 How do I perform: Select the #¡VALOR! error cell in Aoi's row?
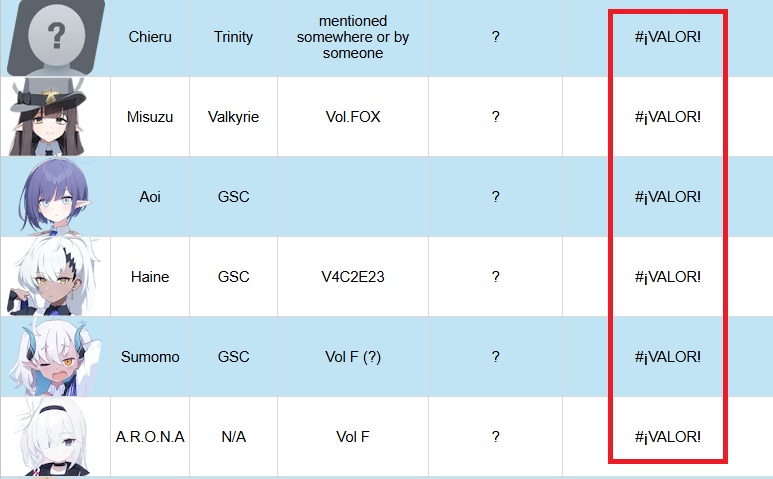(x=668, y=197)
